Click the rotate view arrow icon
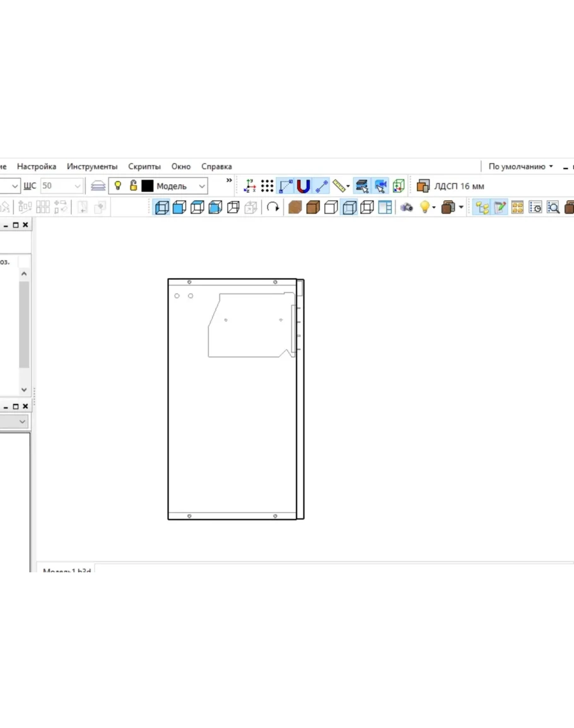574x728 pixels. 272,207
